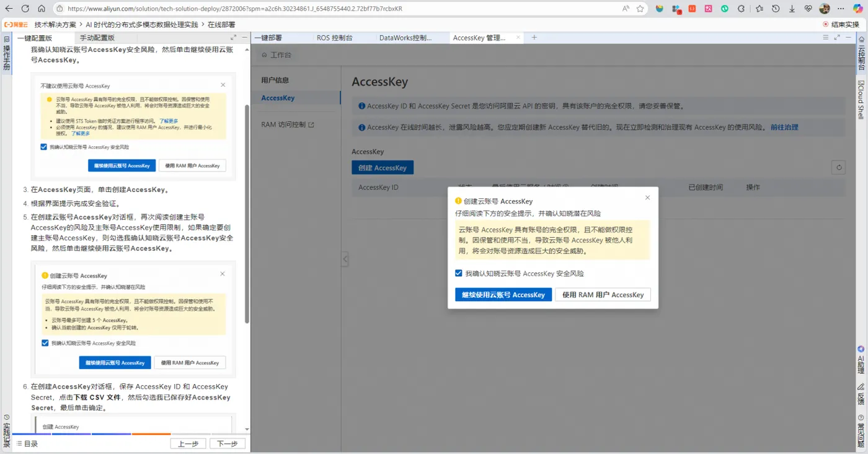868x454 pixels.
Task: Open the browser extensions puzzle icon
Action: [x=742, y=9]
